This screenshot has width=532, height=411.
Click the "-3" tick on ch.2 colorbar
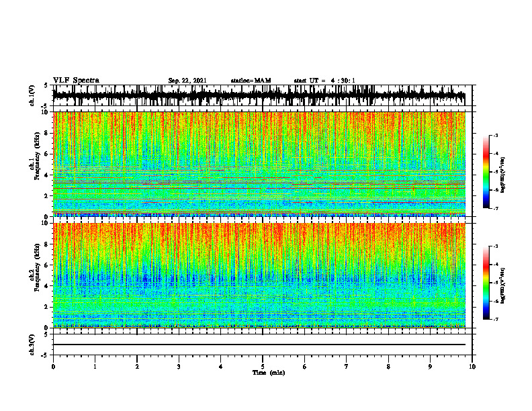click(496, 246)
